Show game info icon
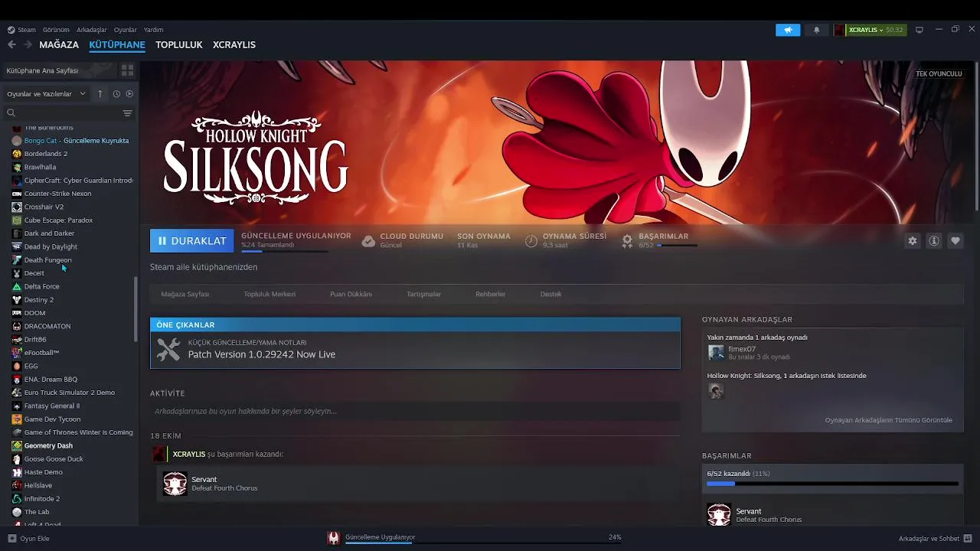 934,240
